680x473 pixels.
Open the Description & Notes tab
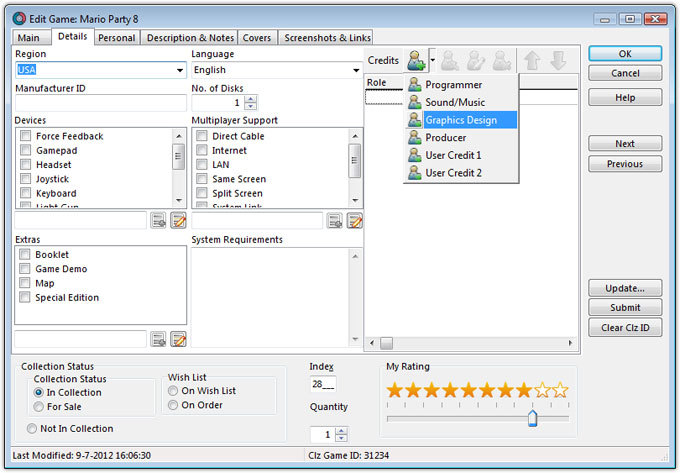click(x=190, y=38)
